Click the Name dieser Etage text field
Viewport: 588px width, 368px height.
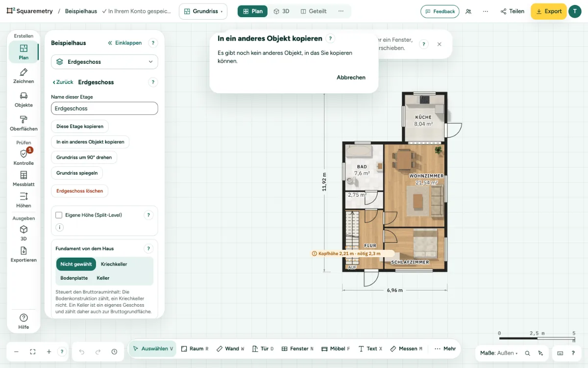(x=104, y=108)
